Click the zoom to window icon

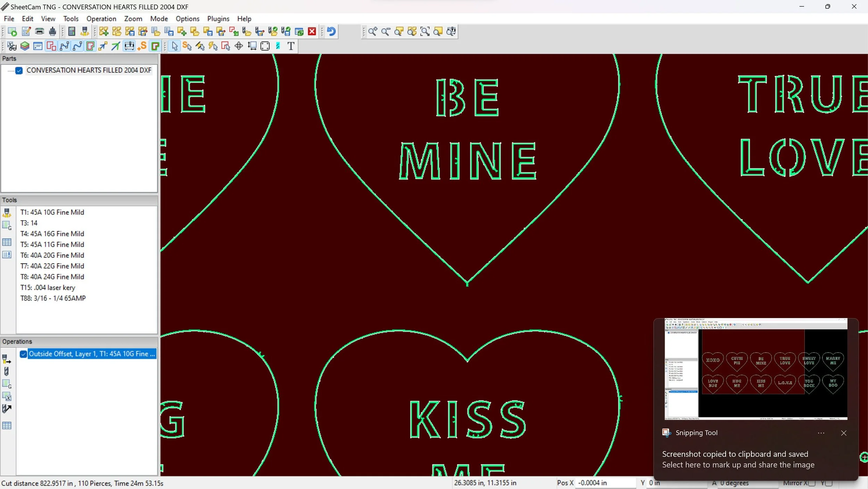425,32
